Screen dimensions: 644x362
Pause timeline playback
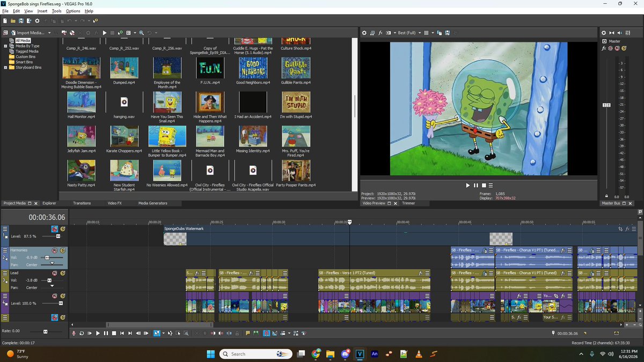[106, 333]
